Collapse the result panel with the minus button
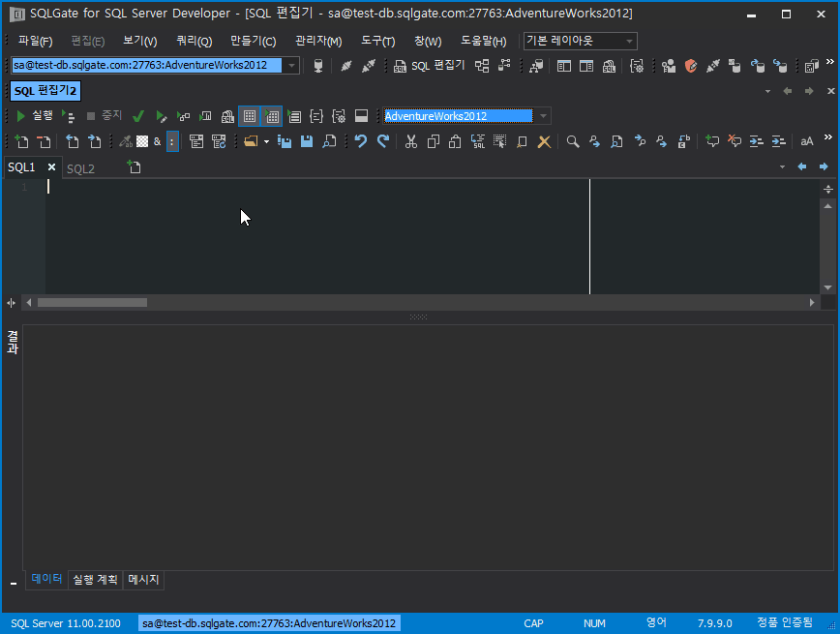840x634 pixels. (14, 583)
